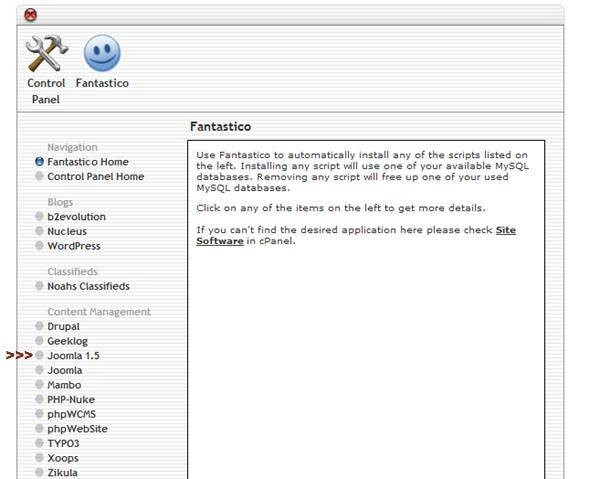The image size is (600, 479).
Task: Click the bullet icon beside Drupal
Action: 39,326
